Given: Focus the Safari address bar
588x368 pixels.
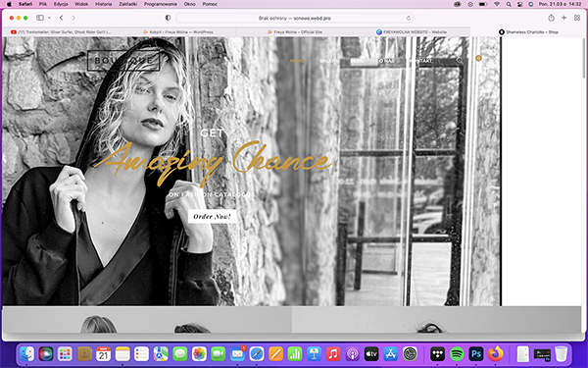Looking at the screenshot, I should (x=294, y=18).
